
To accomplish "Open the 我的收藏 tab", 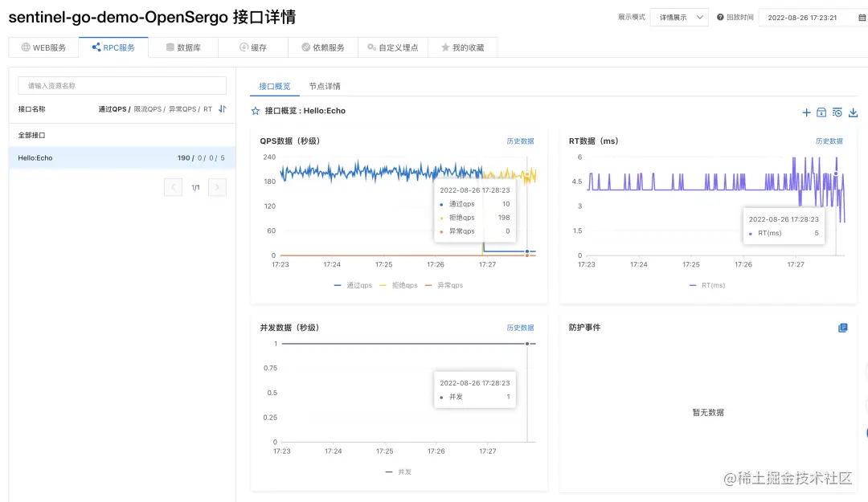I will pyautogui.click(x=463, y=47).
